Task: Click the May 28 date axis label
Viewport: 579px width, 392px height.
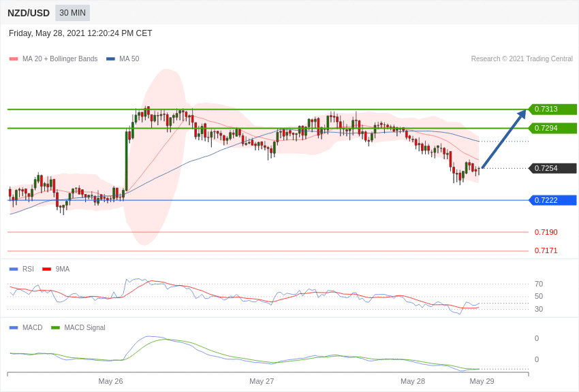Action: [x=413, y=381]
